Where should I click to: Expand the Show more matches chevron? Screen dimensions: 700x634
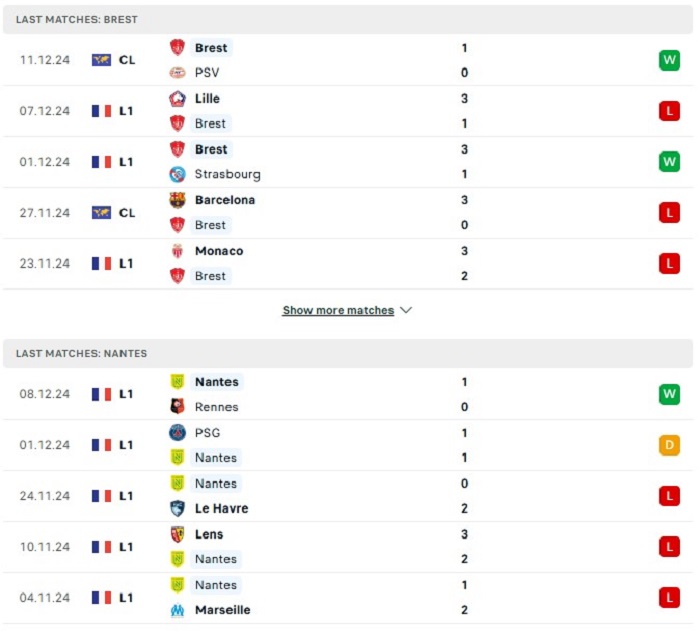[406, 310]
